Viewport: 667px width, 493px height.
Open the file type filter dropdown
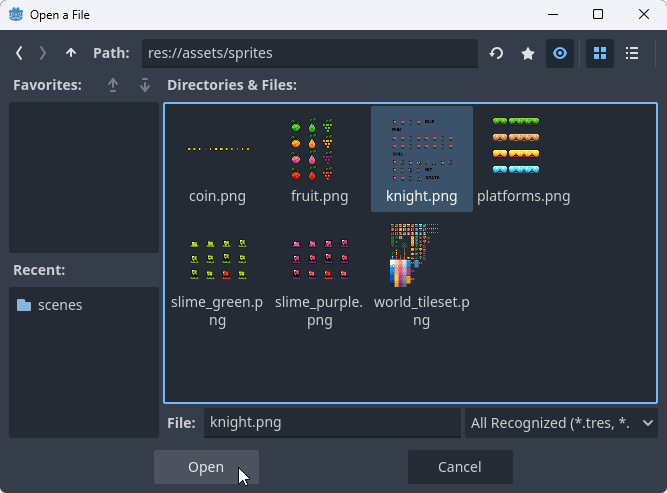[x=561, y=423]
